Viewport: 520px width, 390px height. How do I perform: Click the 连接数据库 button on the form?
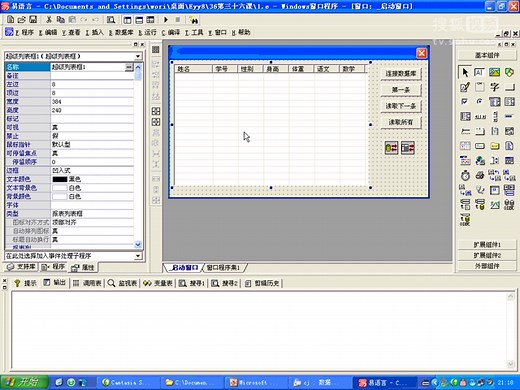pos(401,73)
